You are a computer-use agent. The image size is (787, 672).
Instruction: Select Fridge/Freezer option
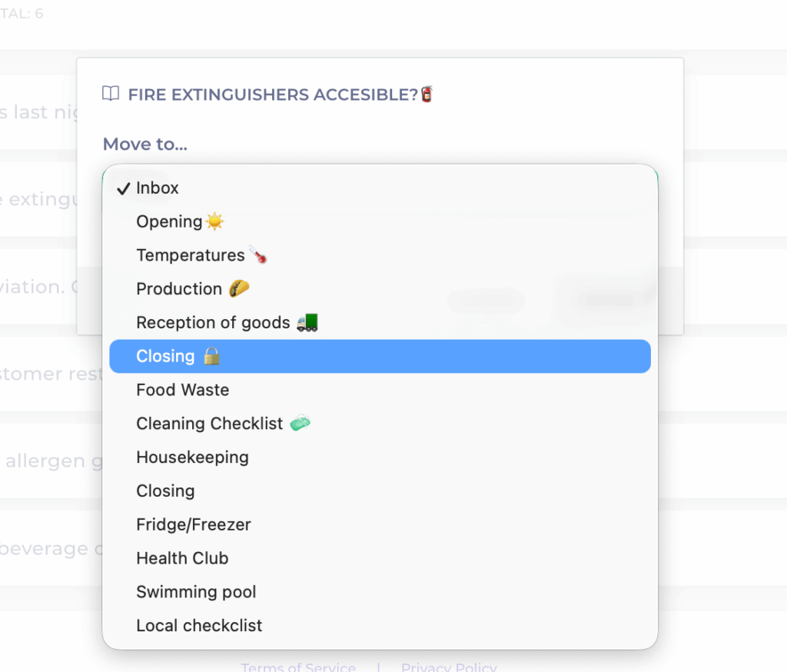pyautogui.click(x=194, y=525)
